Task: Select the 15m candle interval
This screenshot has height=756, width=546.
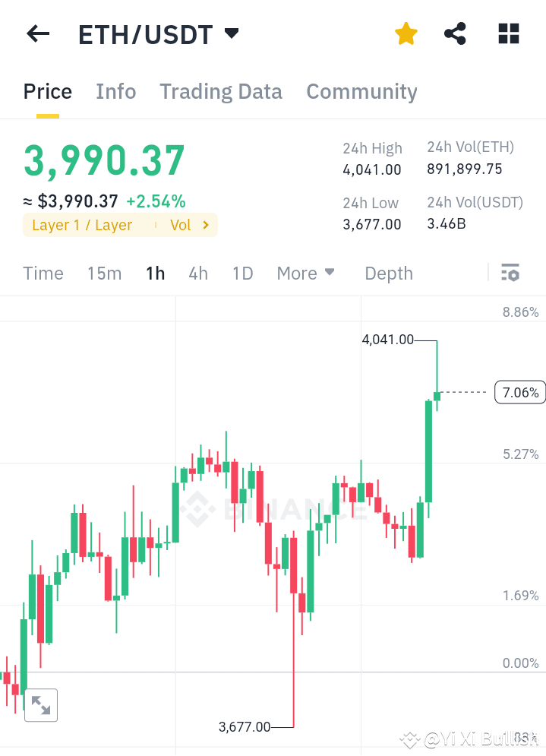Action: 104,273
